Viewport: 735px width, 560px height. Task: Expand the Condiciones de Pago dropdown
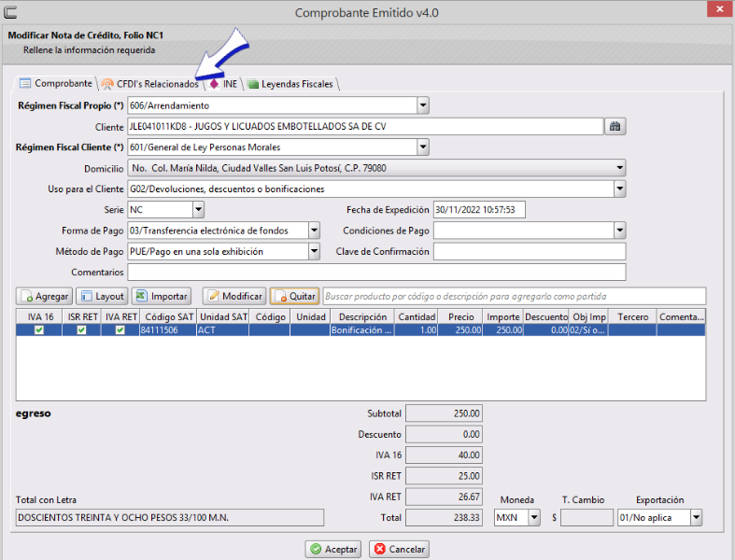click(x=620, y=231)
